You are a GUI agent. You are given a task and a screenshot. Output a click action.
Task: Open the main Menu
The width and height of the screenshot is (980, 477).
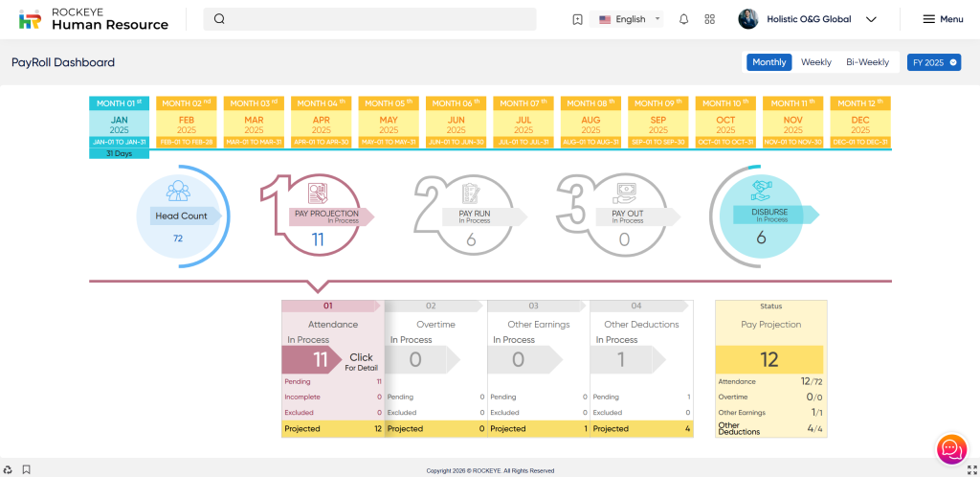tap(943, 19)
